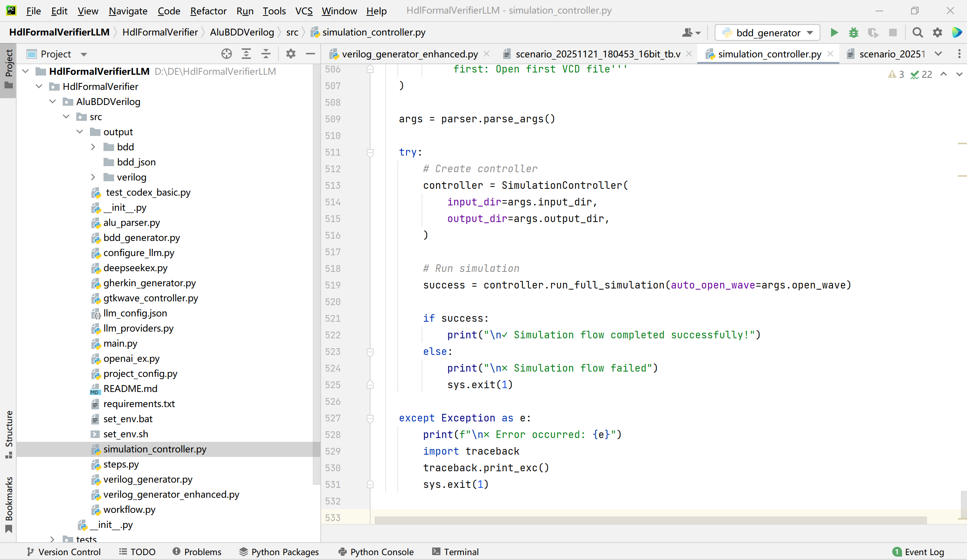Click the editor horizontal scrollbar
Screen dimensions: 967x560
650,520
